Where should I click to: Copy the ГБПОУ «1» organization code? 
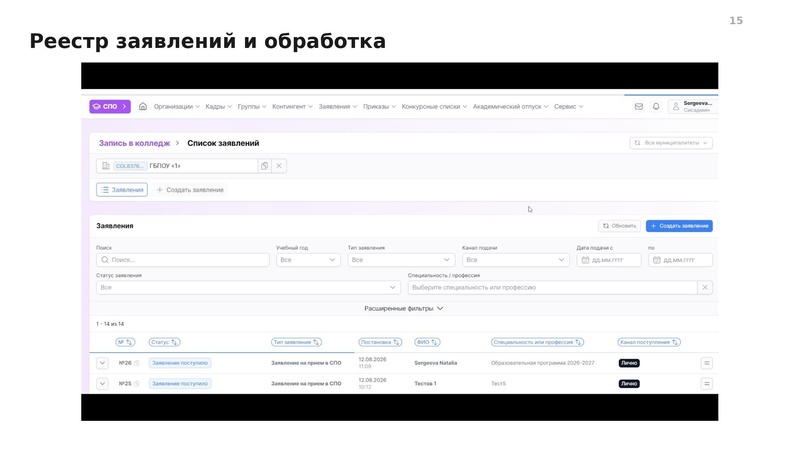pyautogui.click(x=264, y=166)
